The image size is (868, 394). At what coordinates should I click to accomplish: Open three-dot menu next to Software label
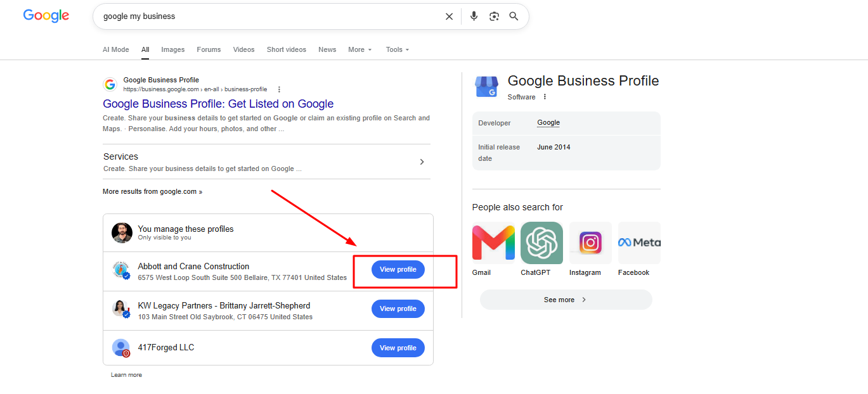(545, 97)
